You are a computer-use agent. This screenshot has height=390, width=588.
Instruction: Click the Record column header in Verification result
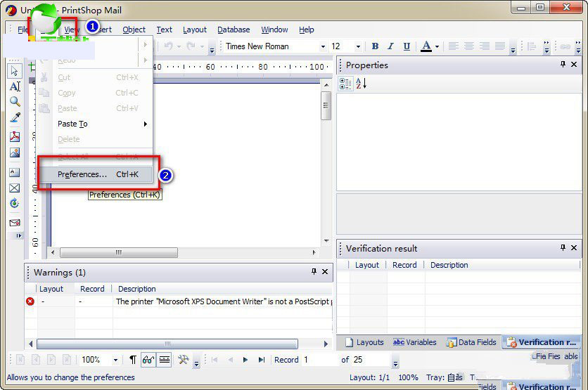tap(404, 265)
